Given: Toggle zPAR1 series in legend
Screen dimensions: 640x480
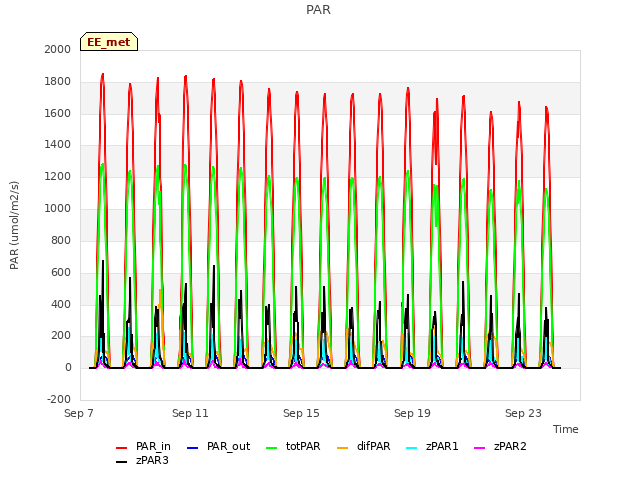Looking at the screenshot, I should click(x=432, y=447).
